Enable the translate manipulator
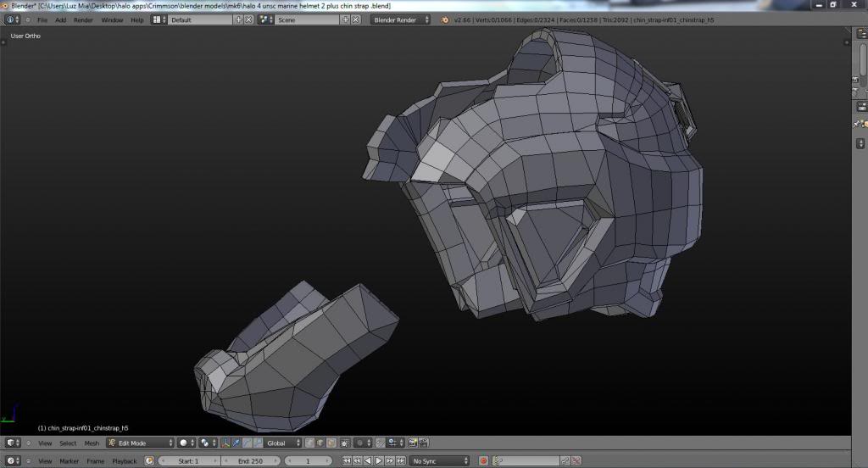Viewport: 868px width, 468px height. tap(236, 443)
